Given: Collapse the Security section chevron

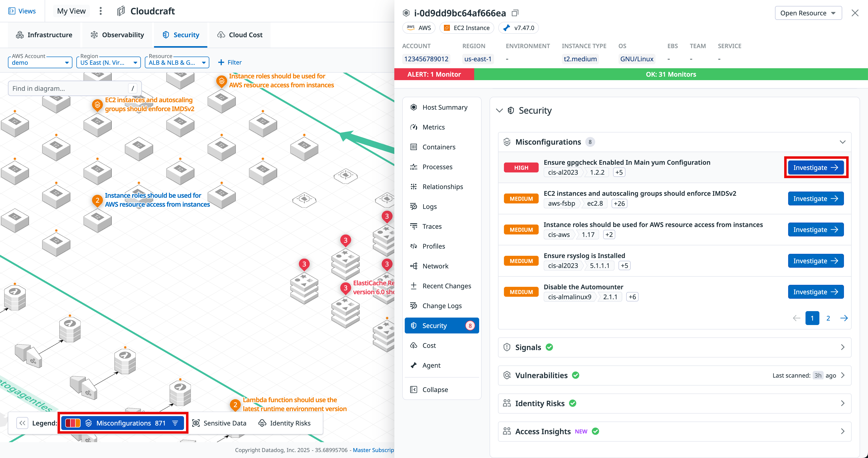Looking at the screenshot, I should coord(499,111).
